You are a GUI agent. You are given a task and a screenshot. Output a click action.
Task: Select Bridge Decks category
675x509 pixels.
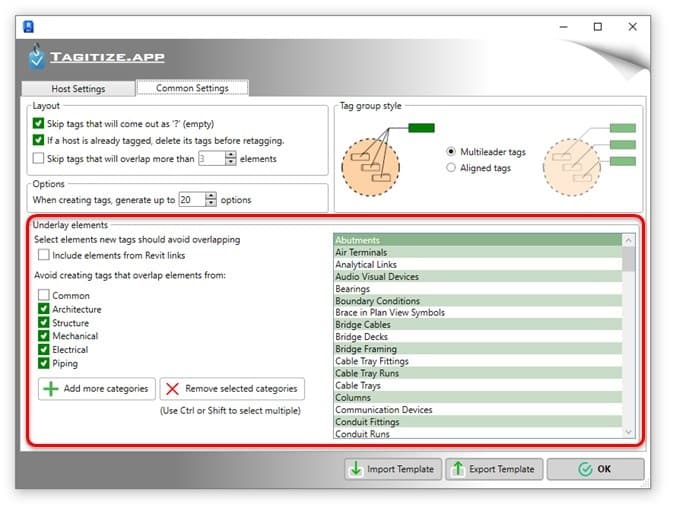[x=478, y=336]
